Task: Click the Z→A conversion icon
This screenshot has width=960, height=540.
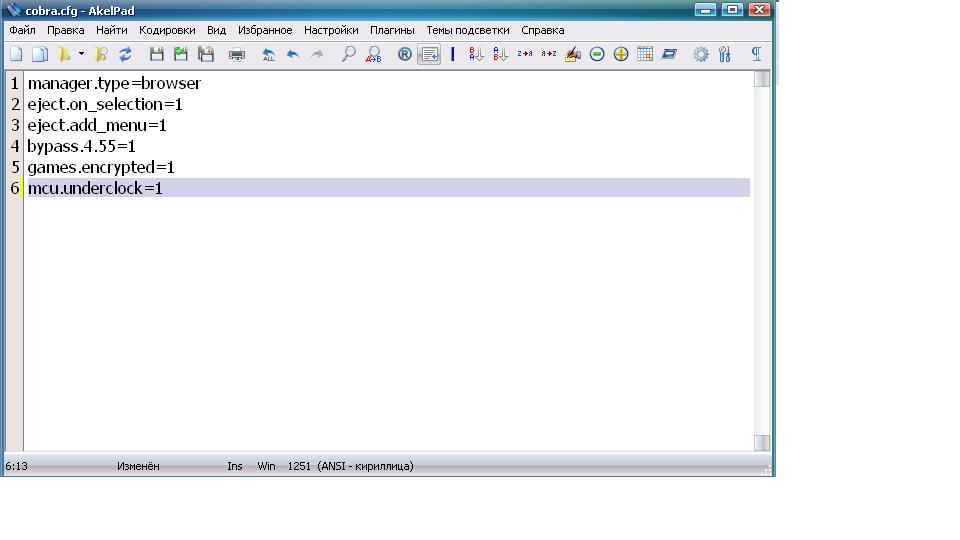Action: tap(525, 54)
